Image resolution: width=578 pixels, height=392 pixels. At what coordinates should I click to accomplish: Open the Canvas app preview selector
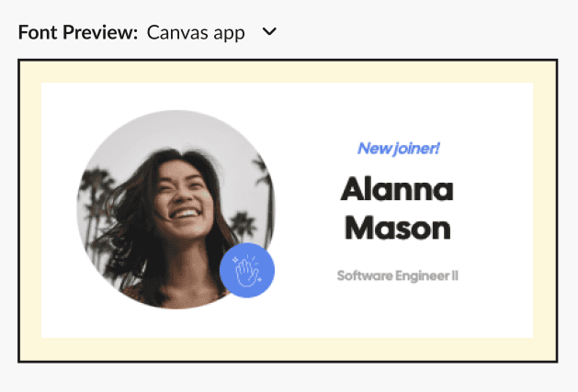[211, 32]
